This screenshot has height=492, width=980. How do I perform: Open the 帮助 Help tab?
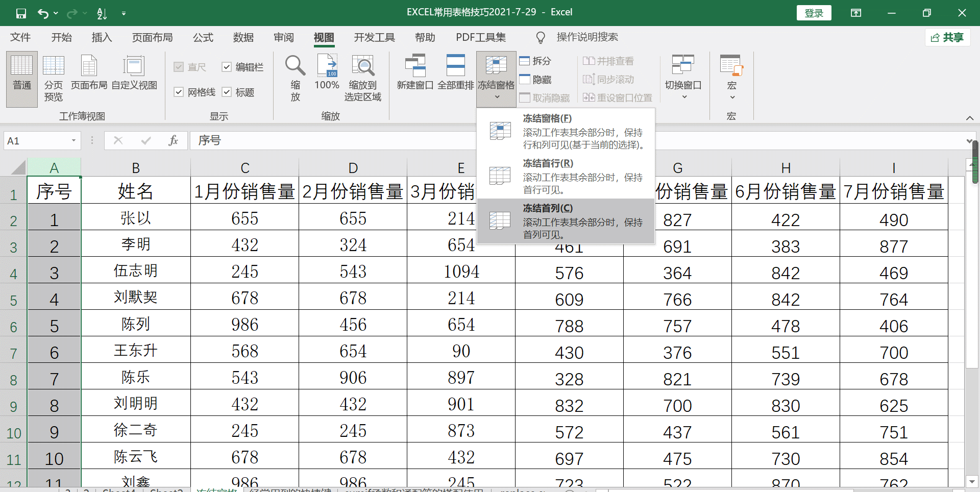(425, 37)
